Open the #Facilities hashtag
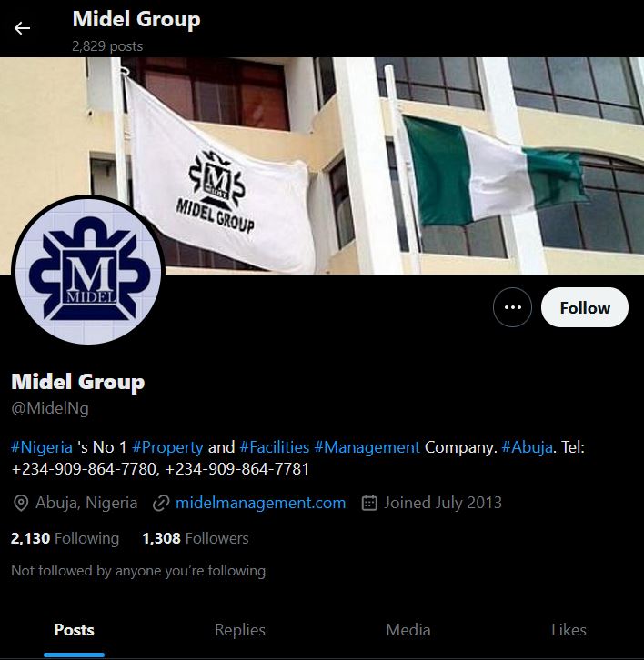 point(274,447)
